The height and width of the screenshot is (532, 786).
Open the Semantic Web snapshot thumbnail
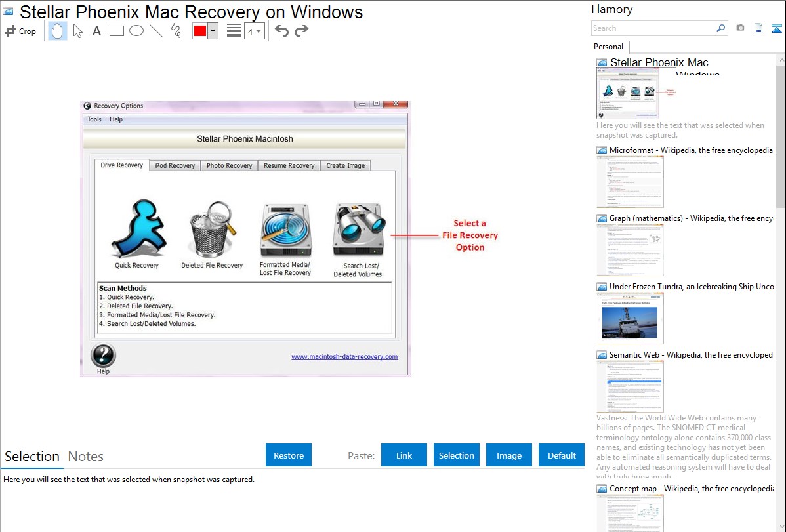click(x=630, y=386)
